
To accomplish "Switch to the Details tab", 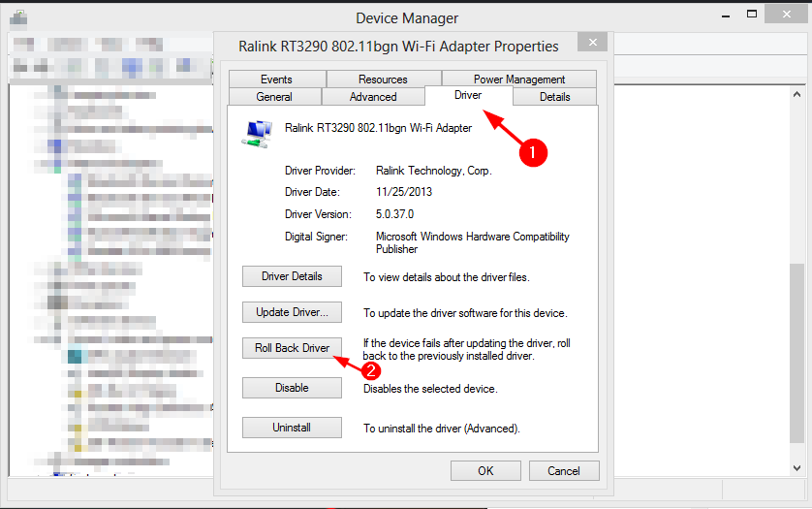I will [x=554, y=97].
